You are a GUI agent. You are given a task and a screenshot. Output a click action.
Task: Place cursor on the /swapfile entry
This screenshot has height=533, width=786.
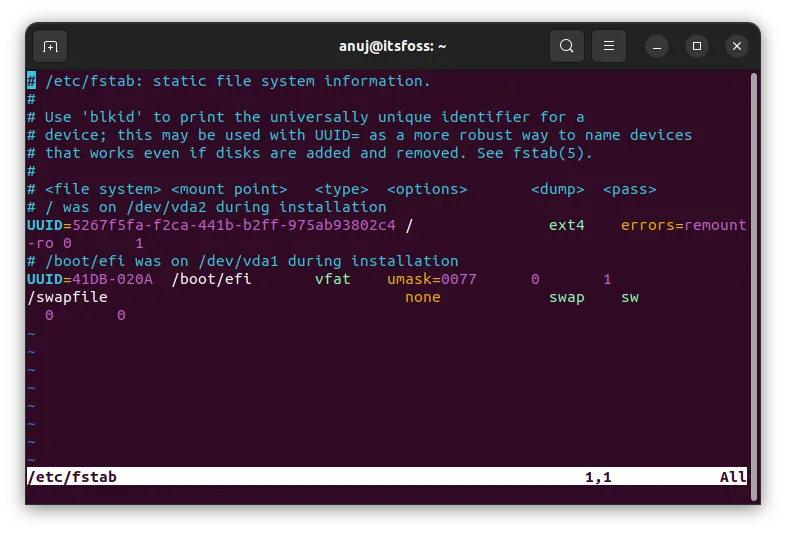tap(67, 297)
